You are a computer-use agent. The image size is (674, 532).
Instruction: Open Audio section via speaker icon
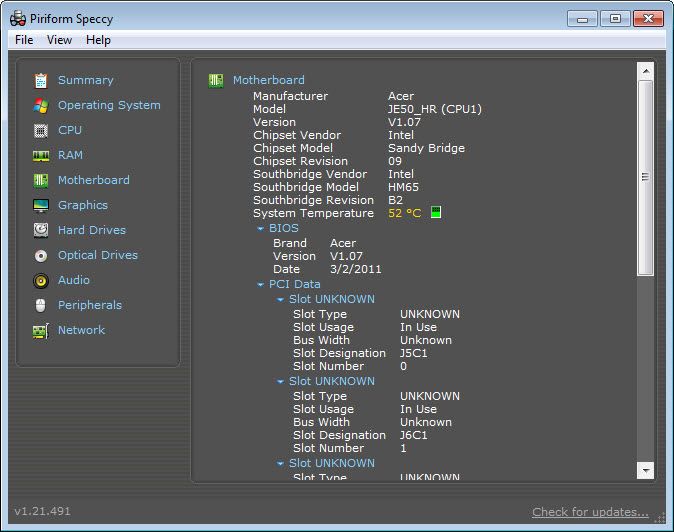(x=41, y=281)
